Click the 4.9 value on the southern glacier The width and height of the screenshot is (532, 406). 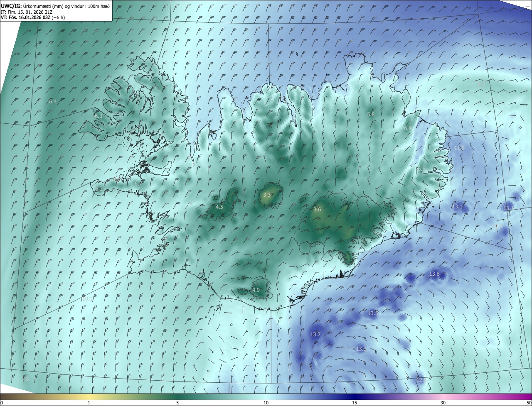click(x=256, y=290)
